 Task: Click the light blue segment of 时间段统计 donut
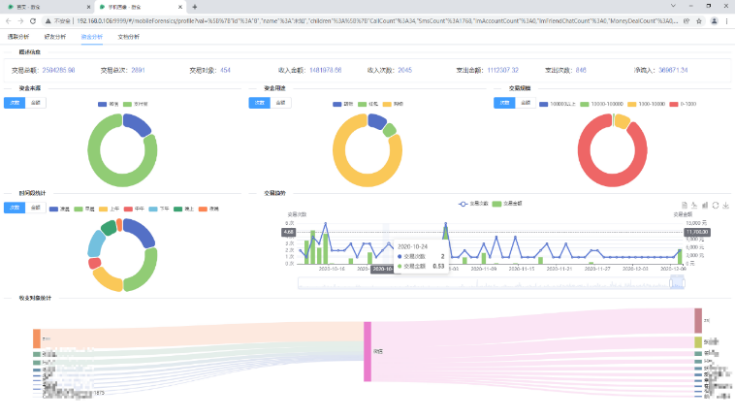click(x=96, y=243)
